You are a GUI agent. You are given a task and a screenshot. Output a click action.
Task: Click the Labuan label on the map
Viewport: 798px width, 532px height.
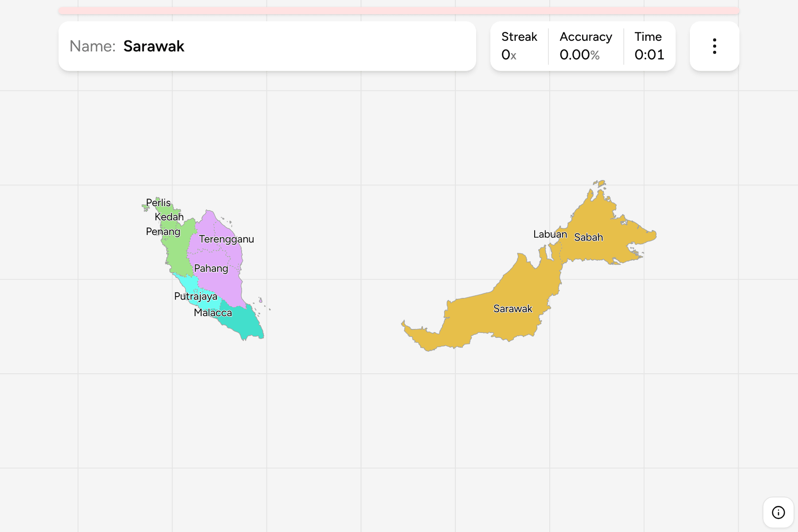pos(550,234)
